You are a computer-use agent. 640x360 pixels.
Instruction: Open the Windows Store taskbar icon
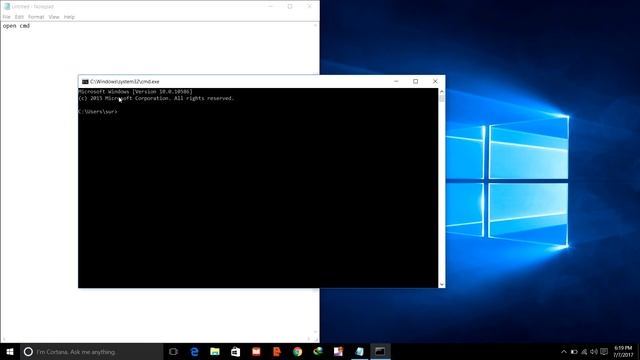tap(236, 351)
